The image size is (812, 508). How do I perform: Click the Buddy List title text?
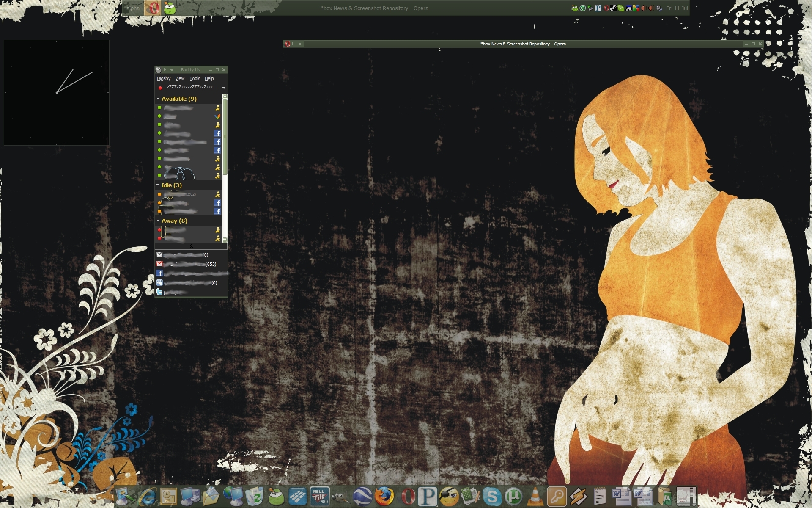point(191,69)
